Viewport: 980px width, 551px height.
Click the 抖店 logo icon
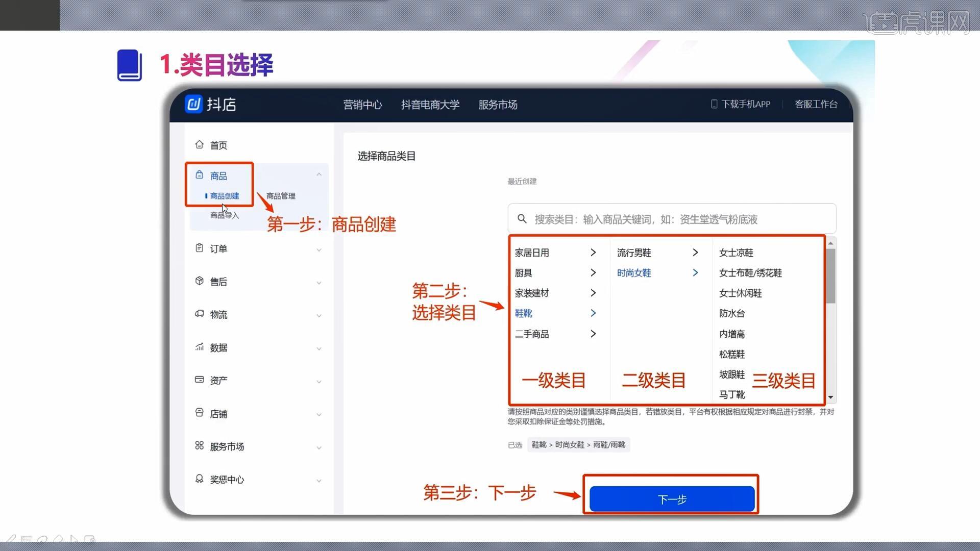[x=193, y=104]
